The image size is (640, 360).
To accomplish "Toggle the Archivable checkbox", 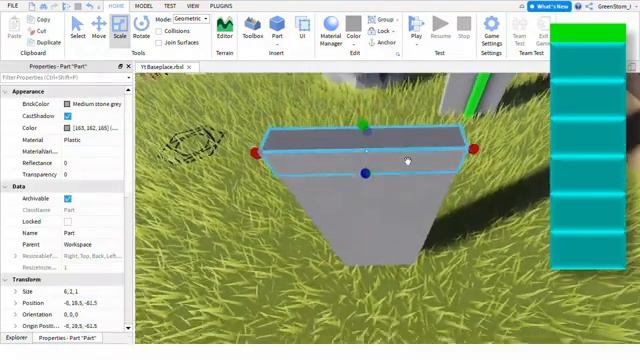I will [x=68, y=199].
